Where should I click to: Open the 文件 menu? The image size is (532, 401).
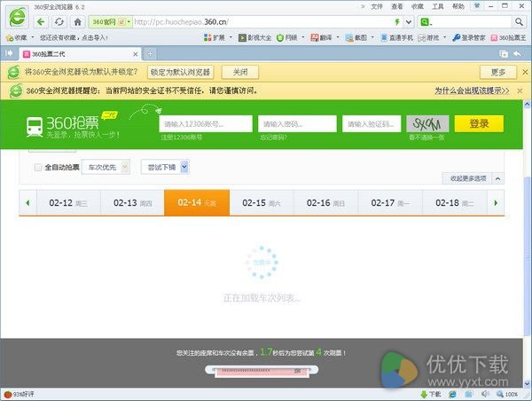pos(377,6)
